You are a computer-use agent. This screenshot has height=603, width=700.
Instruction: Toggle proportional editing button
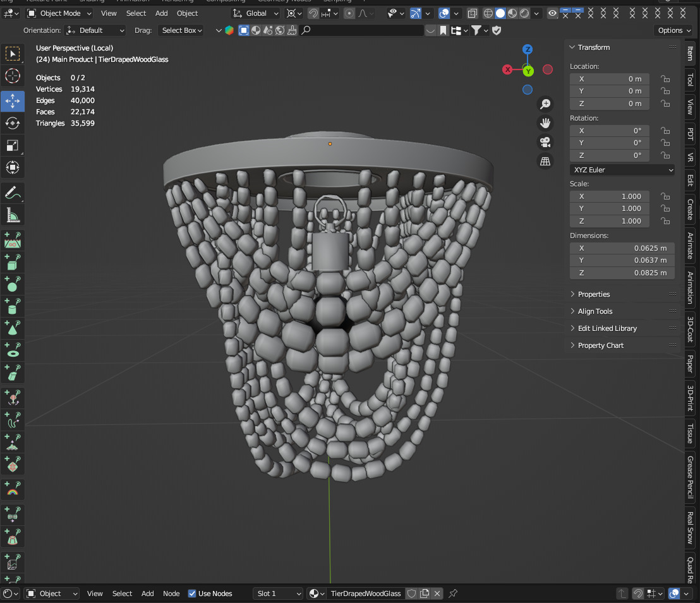pos(349,13)
